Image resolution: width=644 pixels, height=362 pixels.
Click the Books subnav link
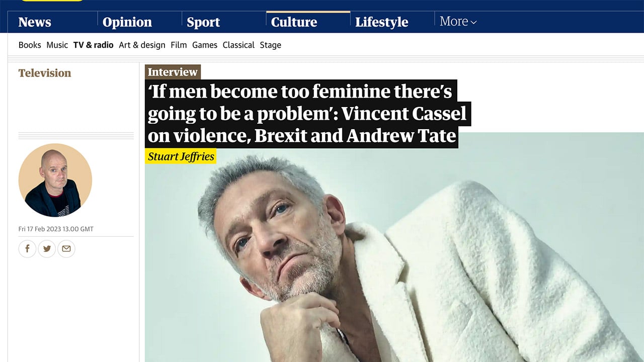(x=30, y=45)
